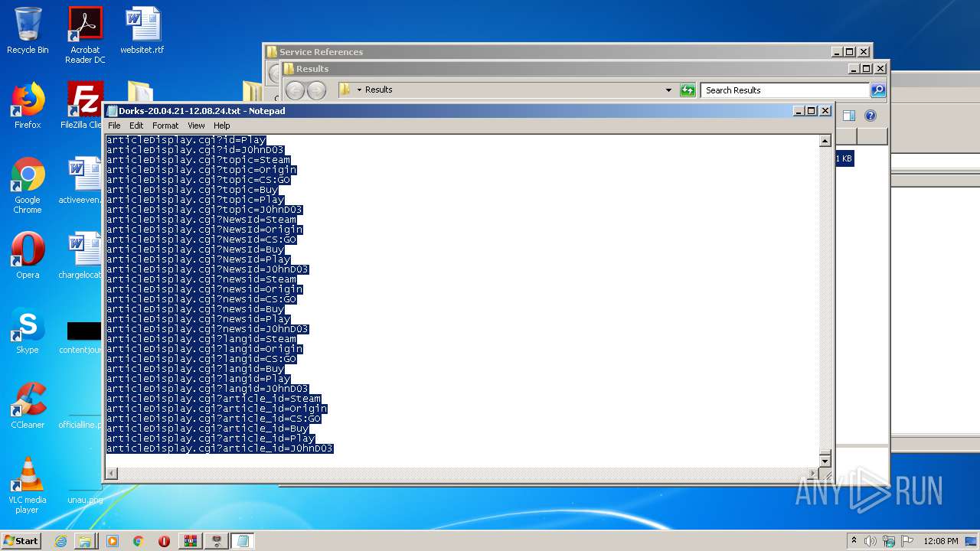The height and width of the screenshot is (551, 980).
Task: Click line articleDisplay.cgi?NewsId=Origin
Action: (204, 230)
